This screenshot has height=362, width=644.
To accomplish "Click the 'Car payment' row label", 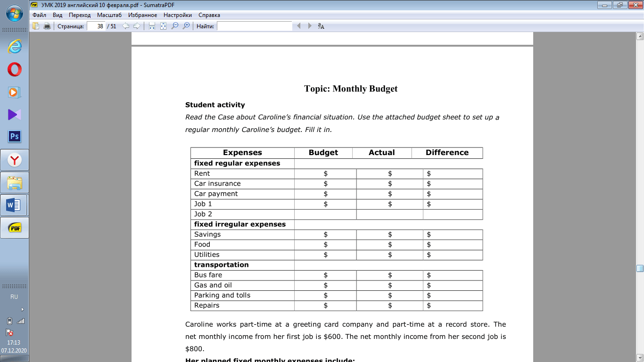I will click(x=216, y=194).
